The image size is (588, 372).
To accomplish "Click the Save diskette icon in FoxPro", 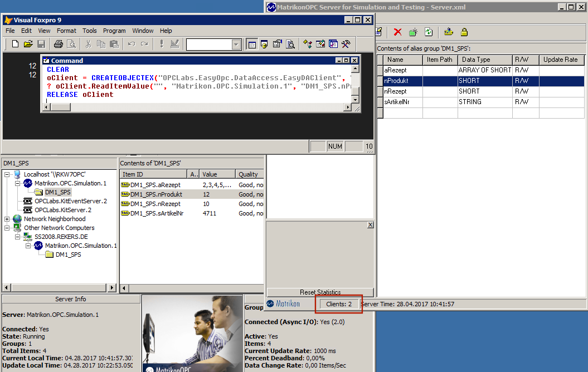I will tap(41, 44).
